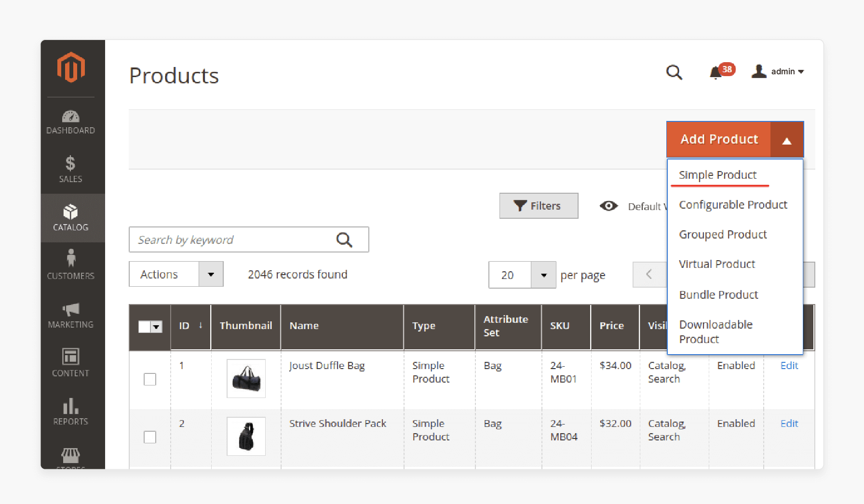Open the select-all checkbox dropdown arrow
The height and width of the screenshot is (504, 864).
click(156, 327)
